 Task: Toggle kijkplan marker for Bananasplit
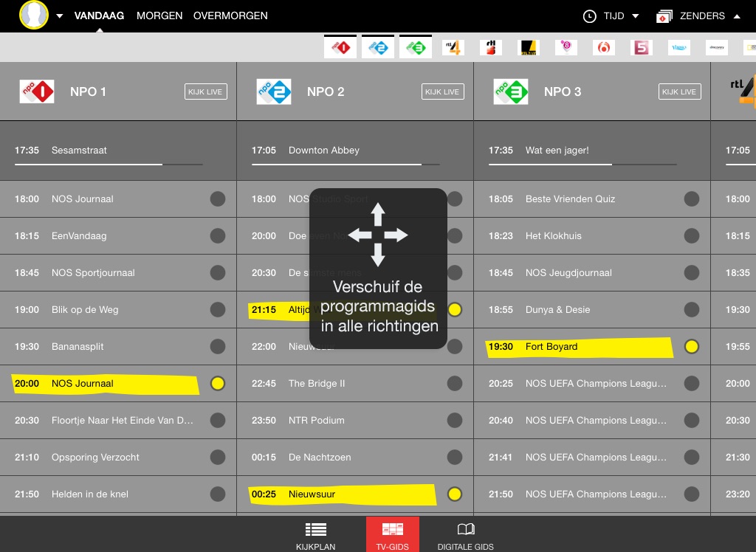[218, 346]
